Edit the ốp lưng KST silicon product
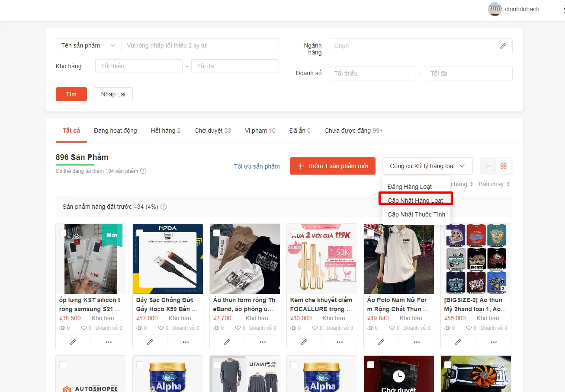 (73, 342)
